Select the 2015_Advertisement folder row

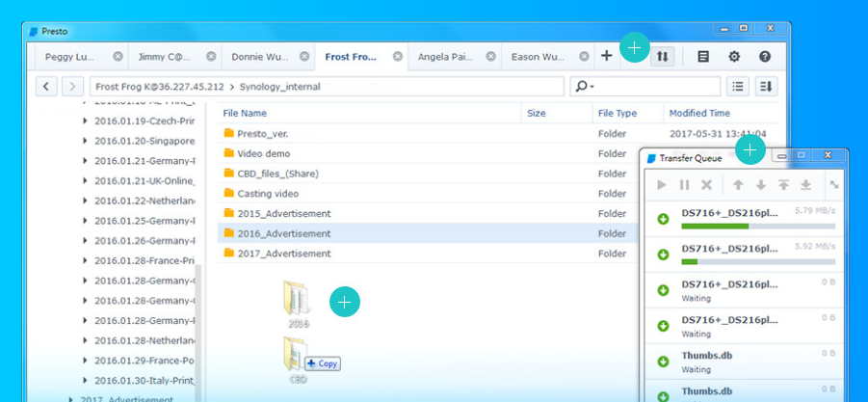[x=429, y=213]
